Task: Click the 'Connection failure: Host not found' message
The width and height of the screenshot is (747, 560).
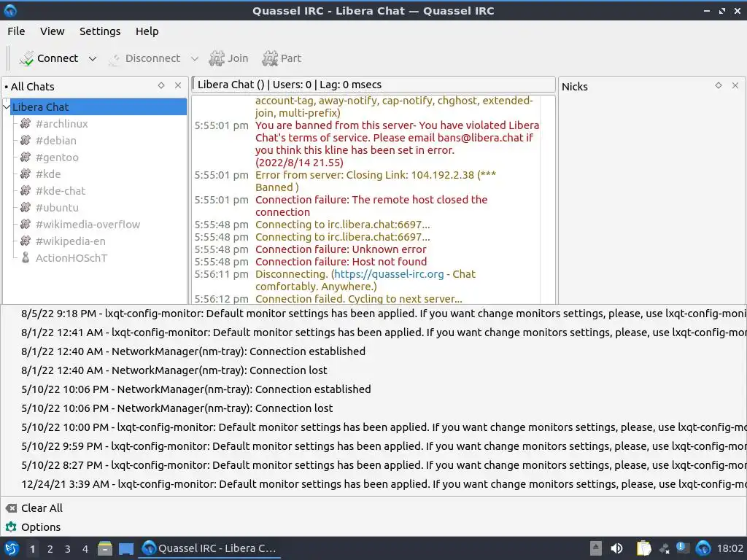Action: pyautogui.click(x=341, y=262)
